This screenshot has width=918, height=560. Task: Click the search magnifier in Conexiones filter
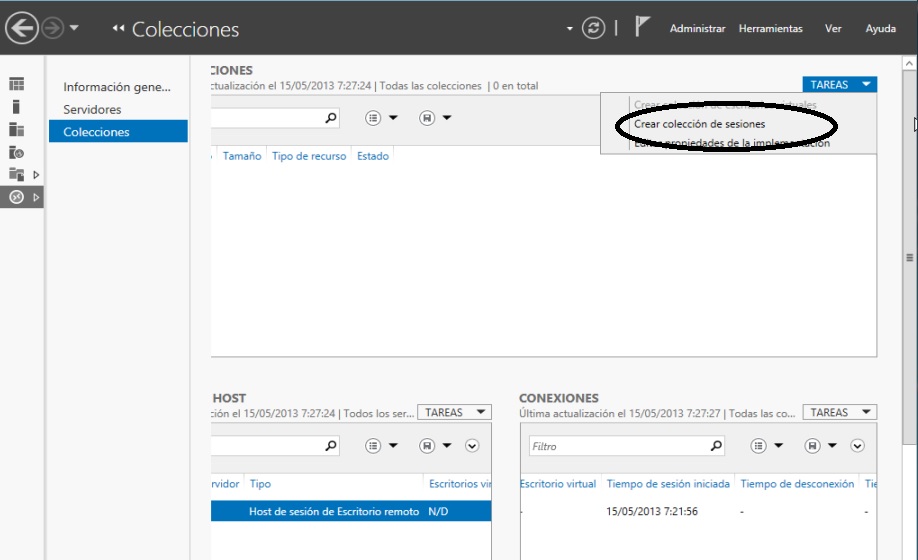tap(715, 446)
